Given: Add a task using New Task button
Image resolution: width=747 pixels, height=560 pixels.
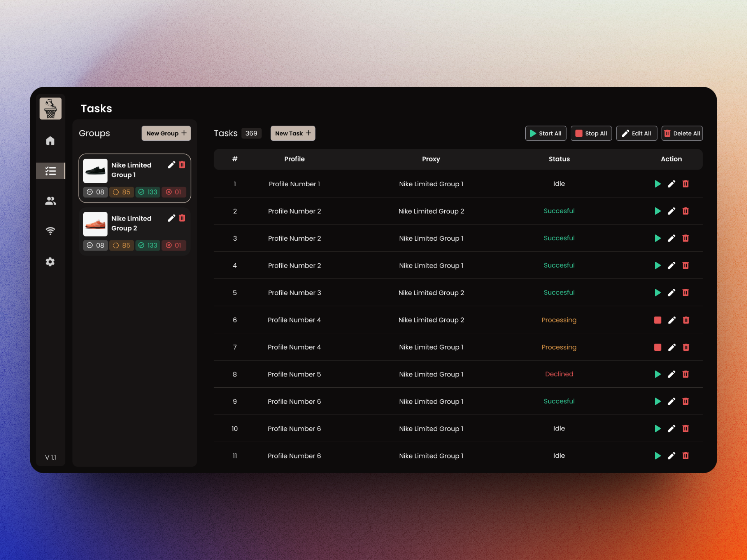Looking at the screenshot, I should point(293,133).
